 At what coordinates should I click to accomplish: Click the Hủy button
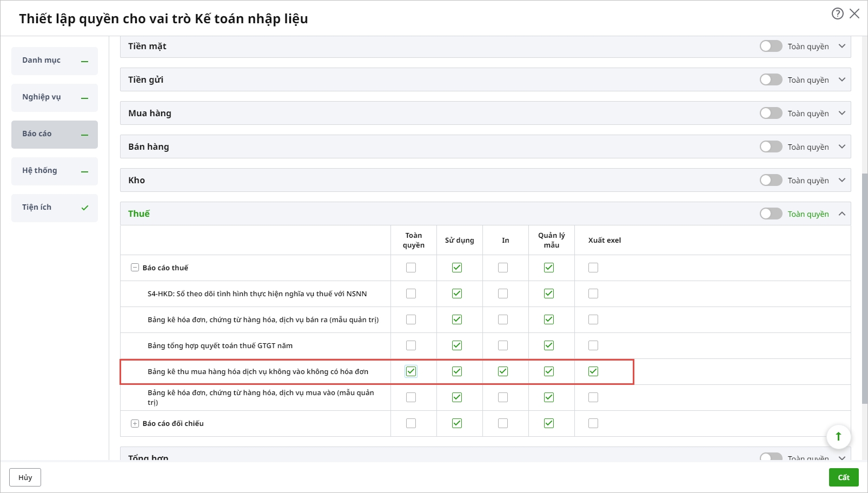pos(25,477)
